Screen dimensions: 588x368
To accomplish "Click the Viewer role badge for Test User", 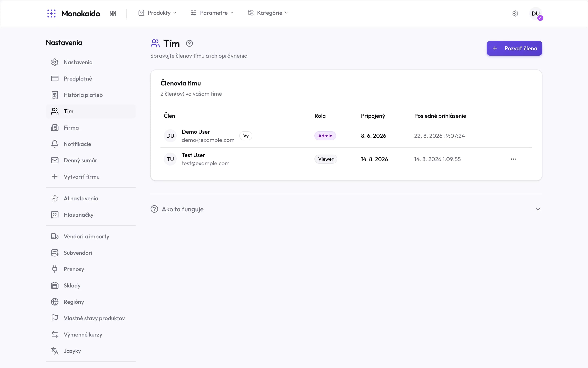I will [326, 159].
